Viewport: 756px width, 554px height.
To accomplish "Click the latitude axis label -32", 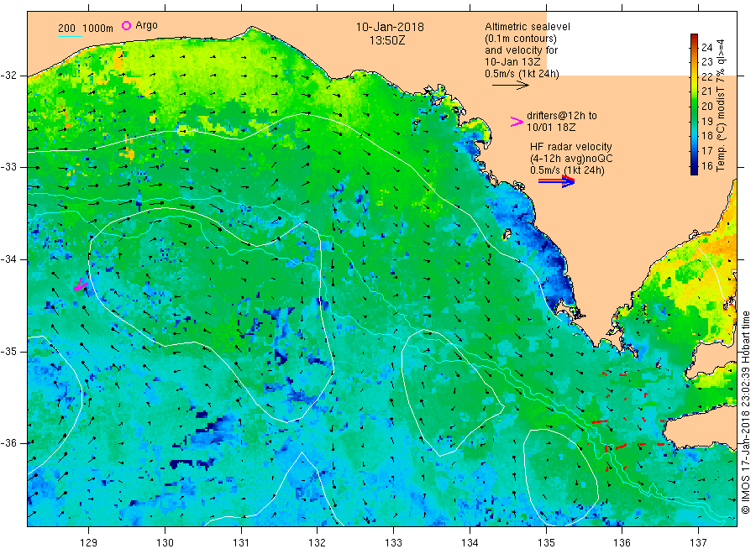I will [8, 76].
